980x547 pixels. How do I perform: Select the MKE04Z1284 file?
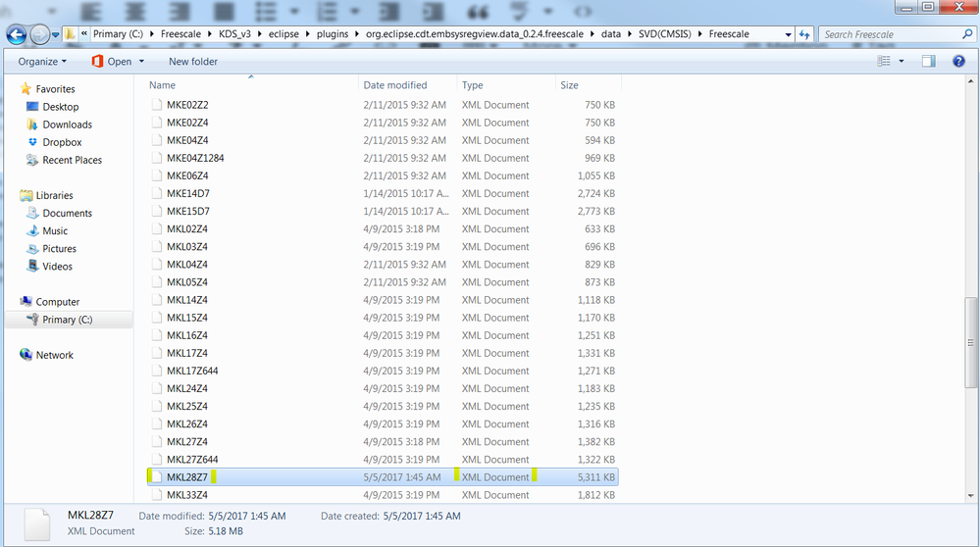(195, 158)
